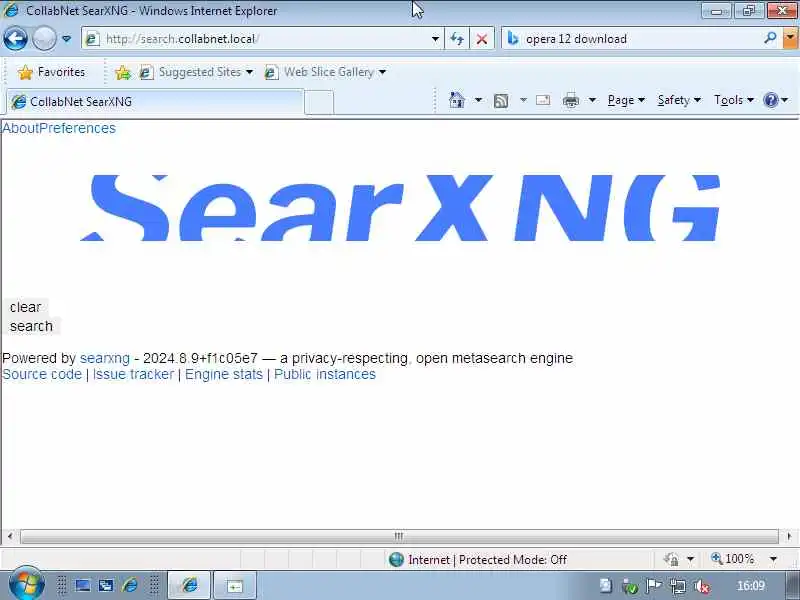Image resolution: width=800 pixels, height=600 pixels.
Task: Click Add to Favorites Bar icon
Action: tap(122, 72)
